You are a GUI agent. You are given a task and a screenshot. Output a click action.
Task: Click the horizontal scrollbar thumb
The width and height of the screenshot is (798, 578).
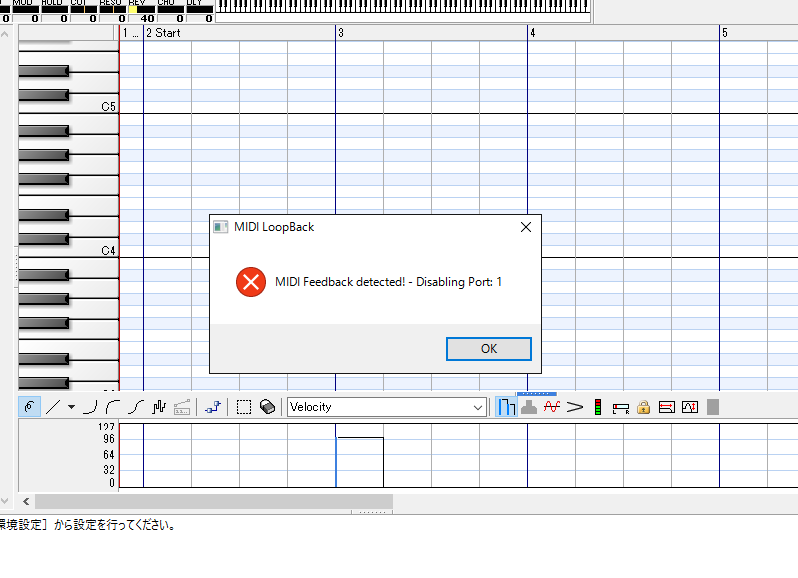point(214,501)
